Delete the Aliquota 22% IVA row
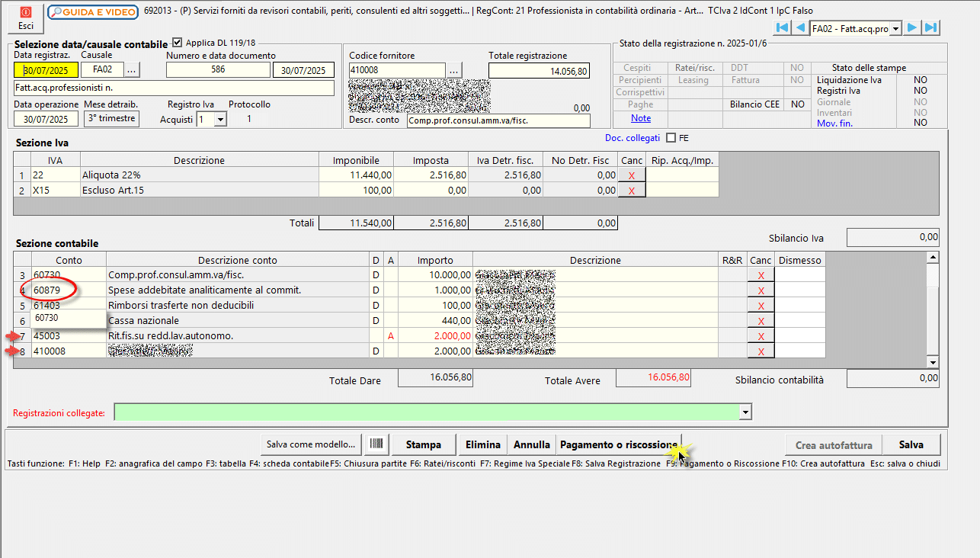Viewport: 980px width, 558px height. coord(632,175)
